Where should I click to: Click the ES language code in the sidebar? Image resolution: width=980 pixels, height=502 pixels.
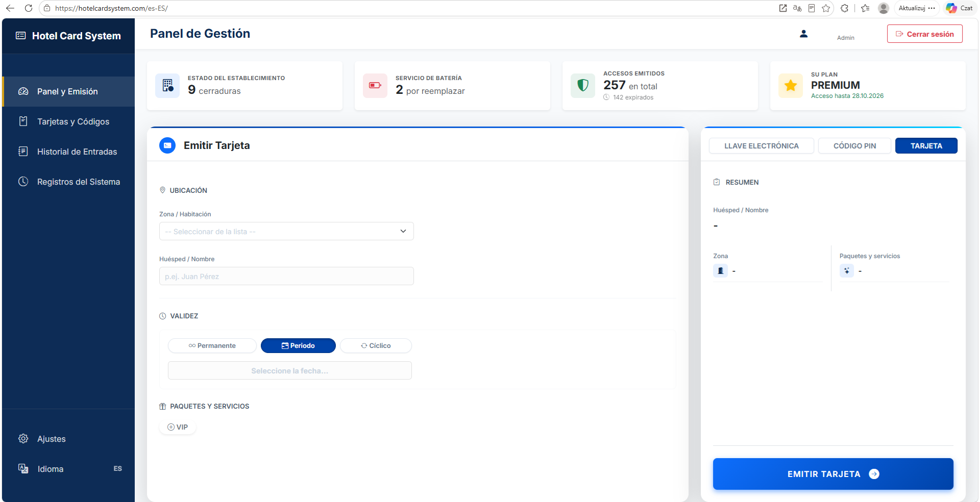118,469
